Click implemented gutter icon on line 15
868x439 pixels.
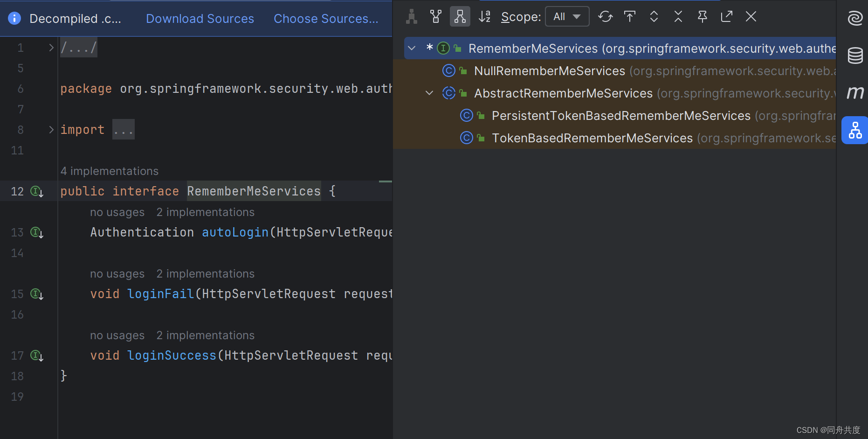(x=37, y=294)
